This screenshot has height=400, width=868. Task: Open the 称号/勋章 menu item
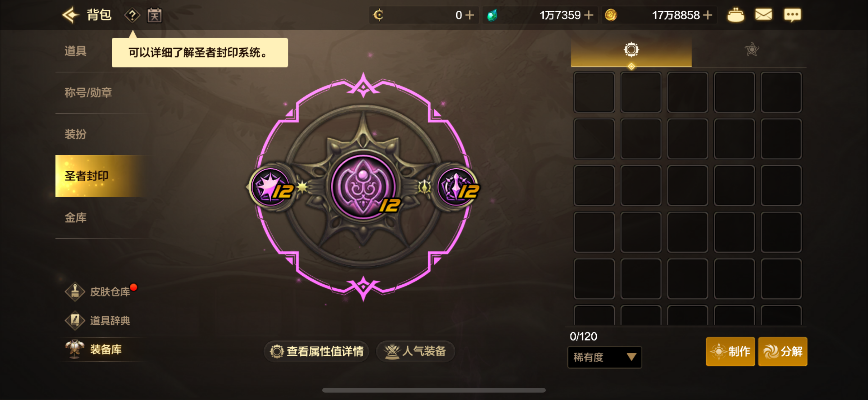click(x=88, y=92)
